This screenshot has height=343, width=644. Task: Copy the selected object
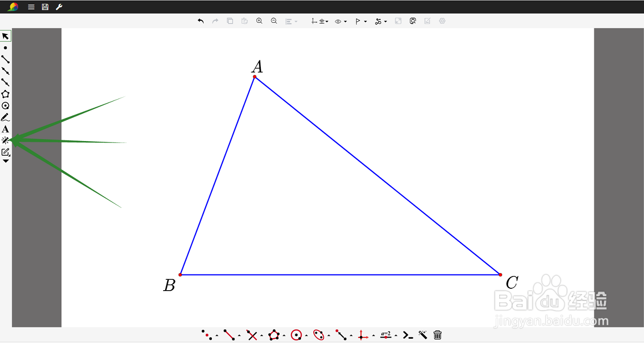coord(230,21)
